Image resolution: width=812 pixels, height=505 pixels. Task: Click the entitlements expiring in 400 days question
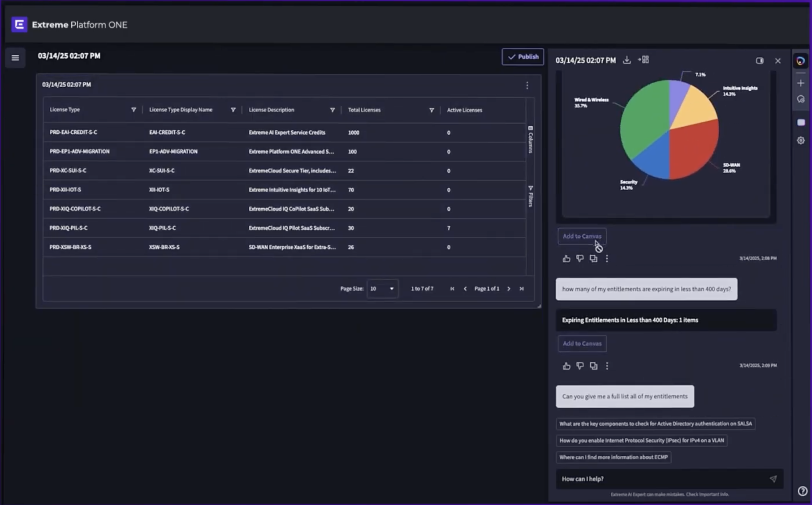[x=646, y=289]
